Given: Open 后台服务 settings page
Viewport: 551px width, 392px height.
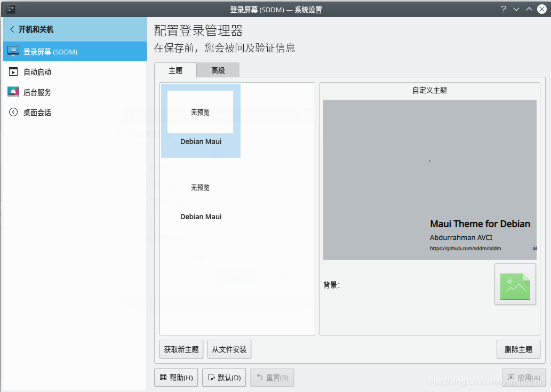Looking at the screenshot, I should coord(75,92).
